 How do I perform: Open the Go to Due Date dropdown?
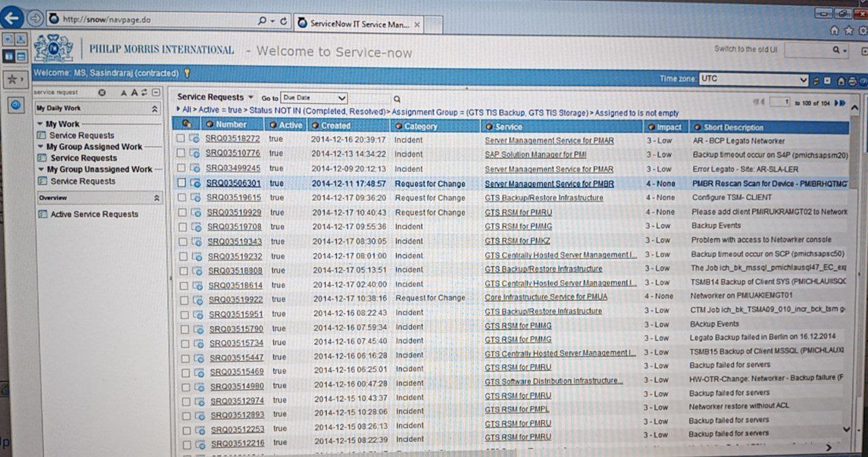click(314, 98)
